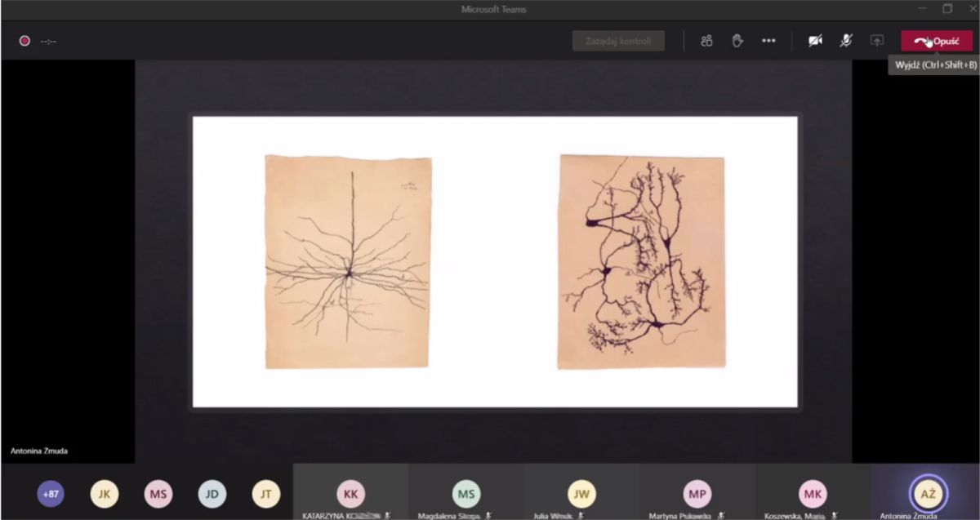Click the AŻ presenter avatar tile
This screenshot has height=520, width=980.
pos(927,493)
